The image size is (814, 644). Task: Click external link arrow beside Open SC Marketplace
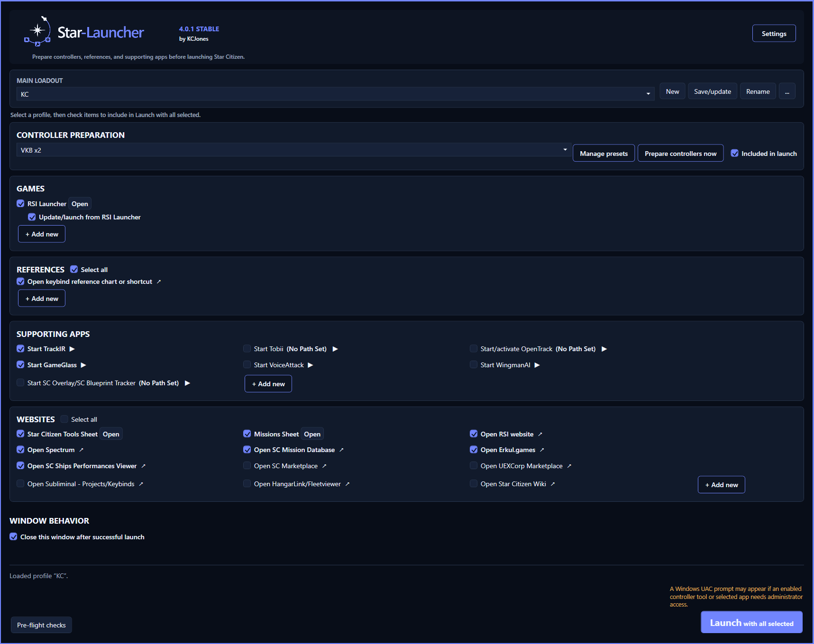tap(324, 466)
